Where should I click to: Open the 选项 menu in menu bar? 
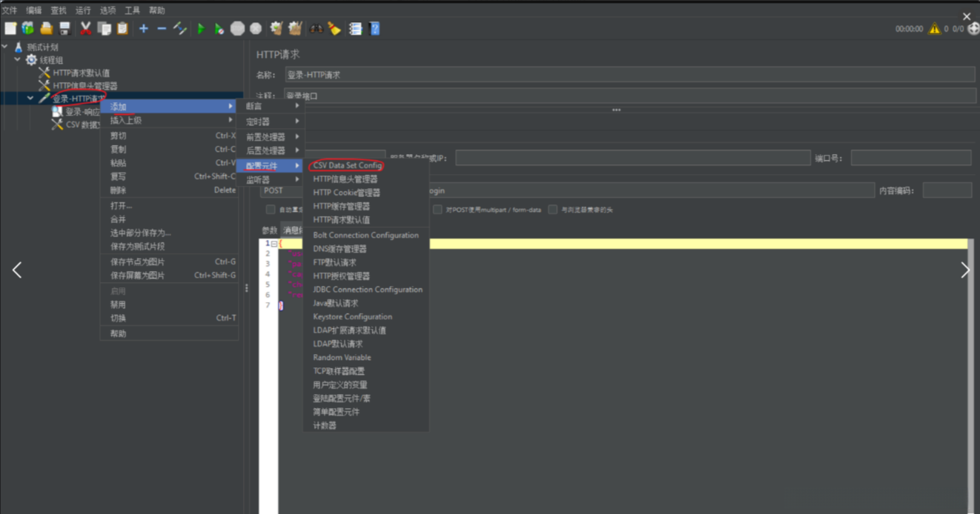[x=107, y=10]
